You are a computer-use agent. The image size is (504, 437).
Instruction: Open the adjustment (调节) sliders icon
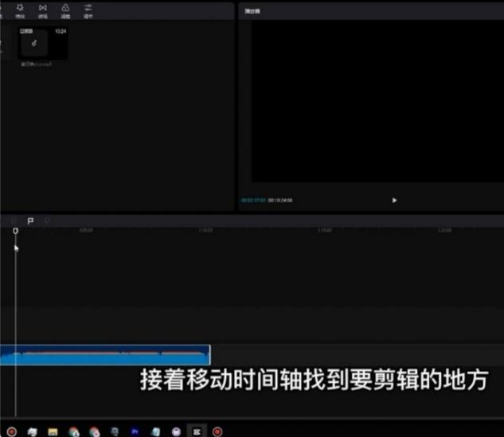coord(88,8)
